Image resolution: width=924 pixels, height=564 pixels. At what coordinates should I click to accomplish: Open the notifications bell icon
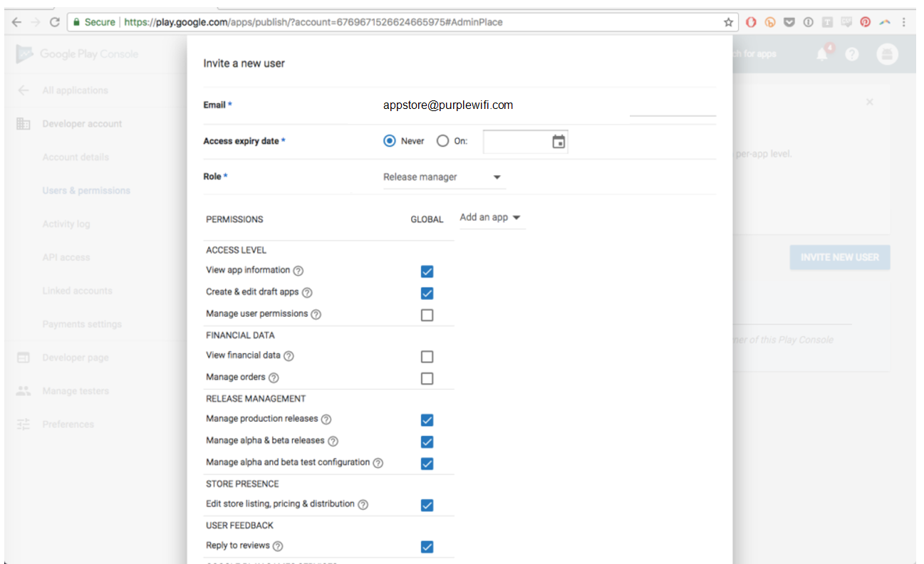[824, 54]
